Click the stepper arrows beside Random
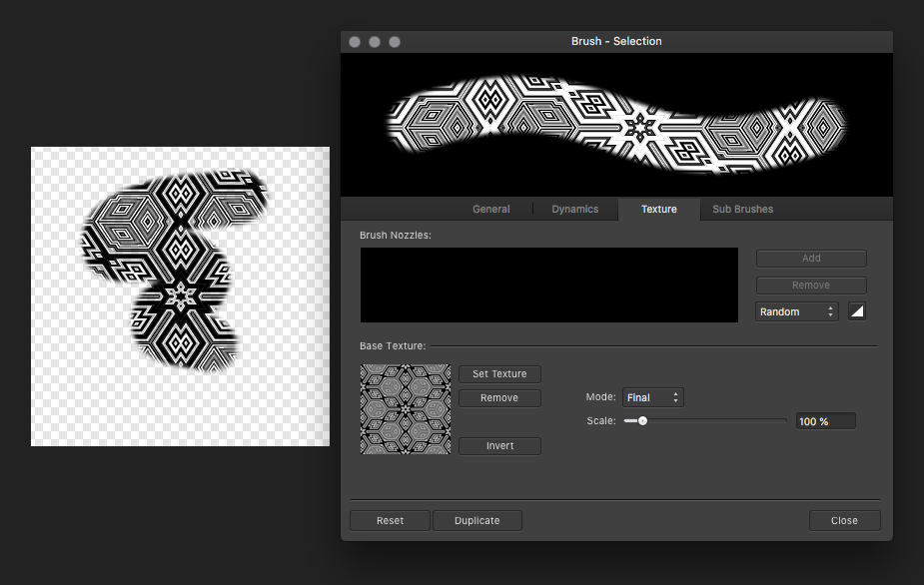Screen dimensions: 924x585 [x=830, y=310]
